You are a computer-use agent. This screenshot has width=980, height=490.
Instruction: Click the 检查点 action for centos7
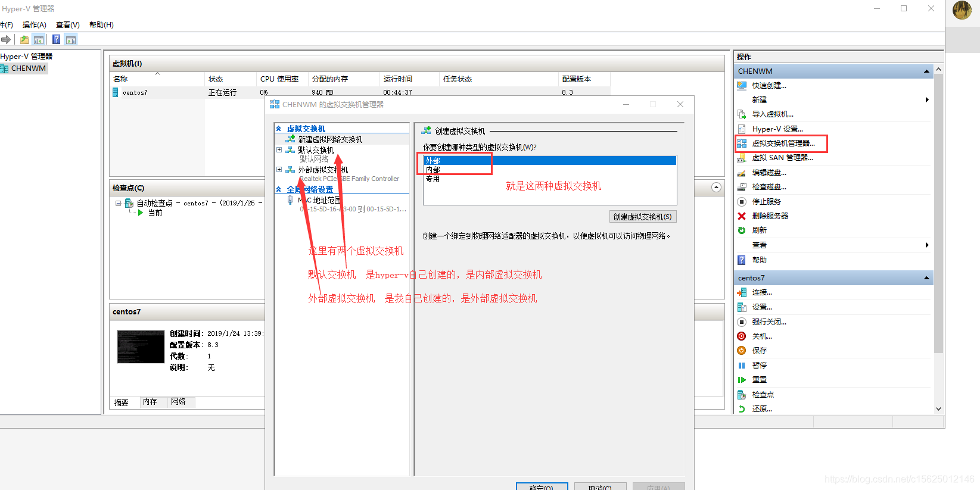click(763, 395)
